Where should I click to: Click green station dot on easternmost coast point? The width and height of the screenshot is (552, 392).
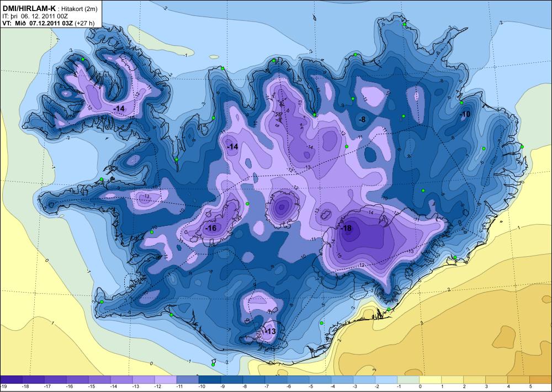coord(522,147)
